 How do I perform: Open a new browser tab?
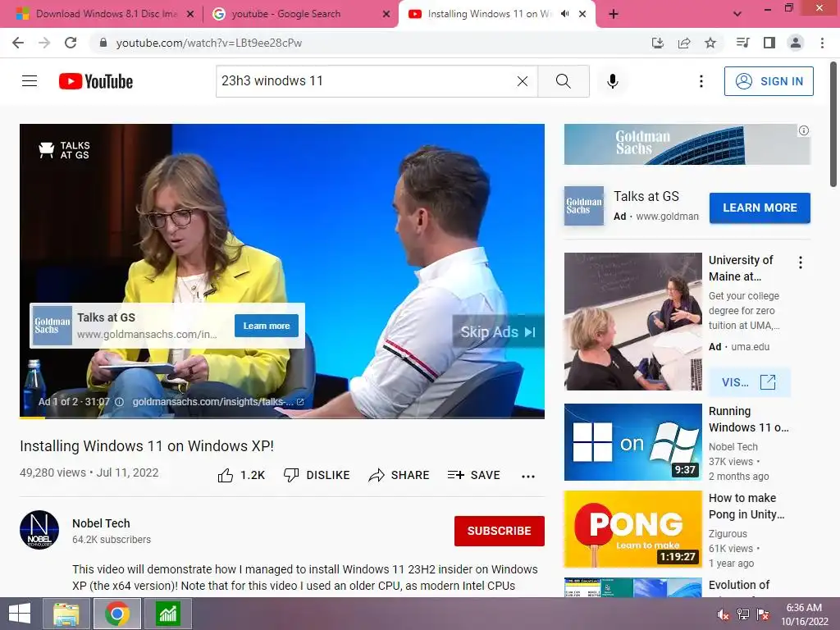tap(614, 15)
